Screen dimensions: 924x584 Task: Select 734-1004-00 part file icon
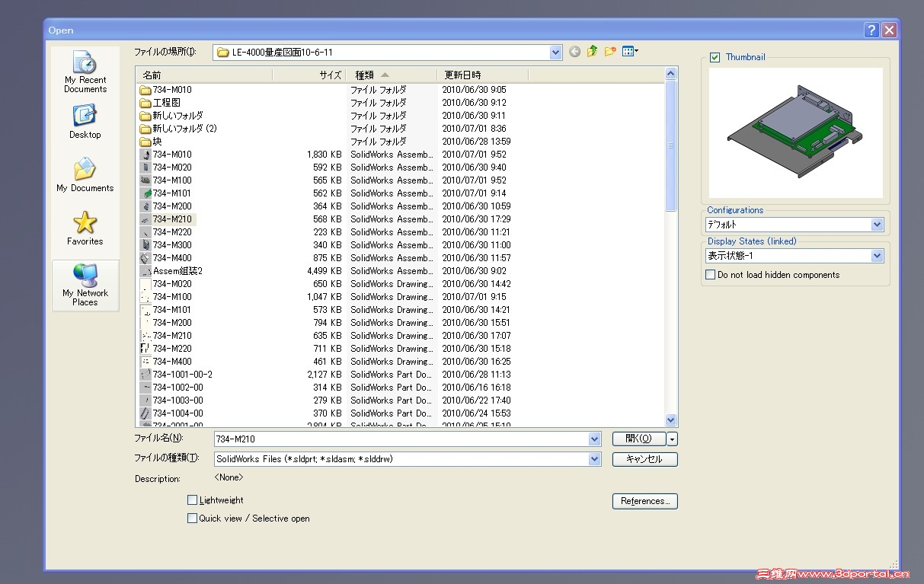click(145, 413)
